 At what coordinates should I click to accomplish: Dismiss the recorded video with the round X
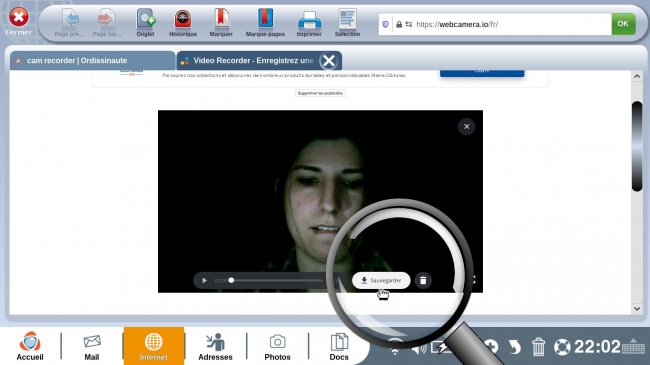point(466,127)
